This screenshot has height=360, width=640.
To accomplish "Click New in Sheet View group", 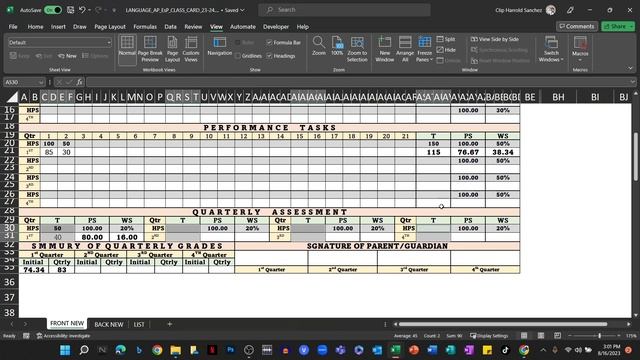I will tap(67, 56).
